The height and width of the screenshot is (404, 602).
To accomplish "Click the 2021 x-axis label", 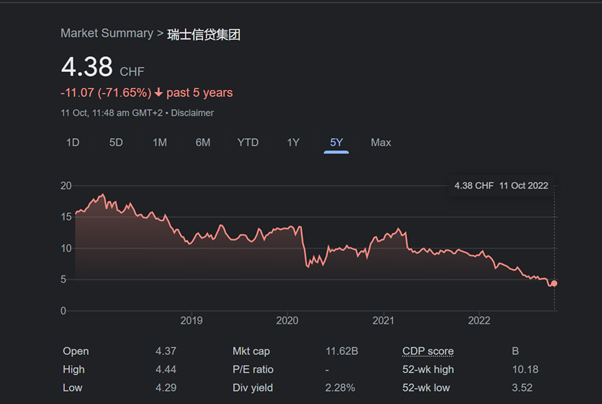I will point(383,321).
